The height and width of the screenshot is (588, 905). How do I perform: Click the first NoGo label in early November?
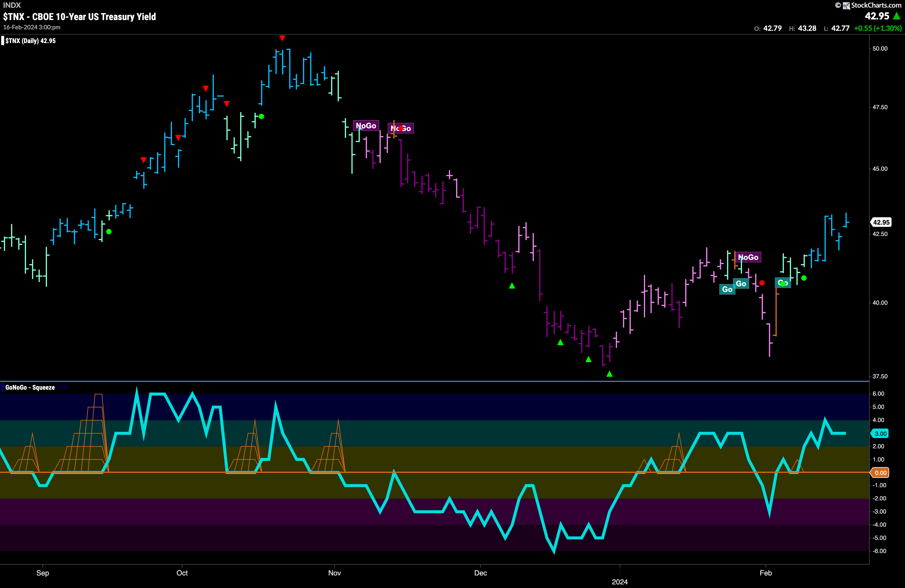pos(366,126)
